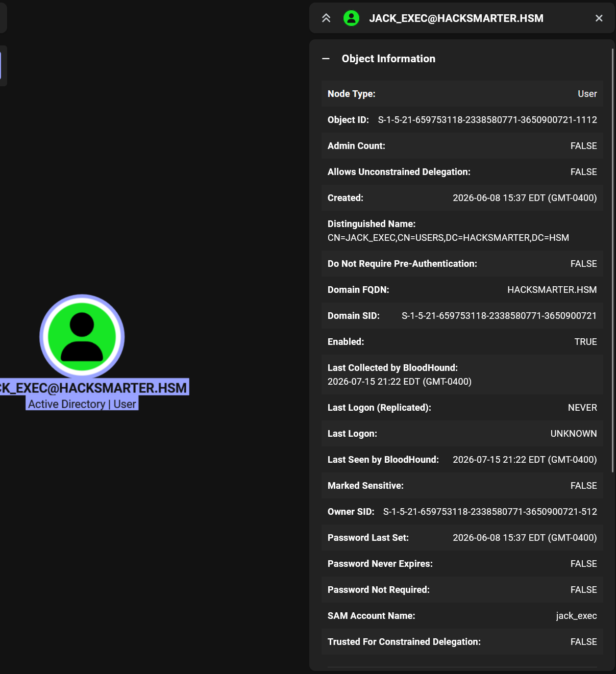Click the details panel vertical scrollbar
The width and height of the screenshot is (616, 674).
612,260
